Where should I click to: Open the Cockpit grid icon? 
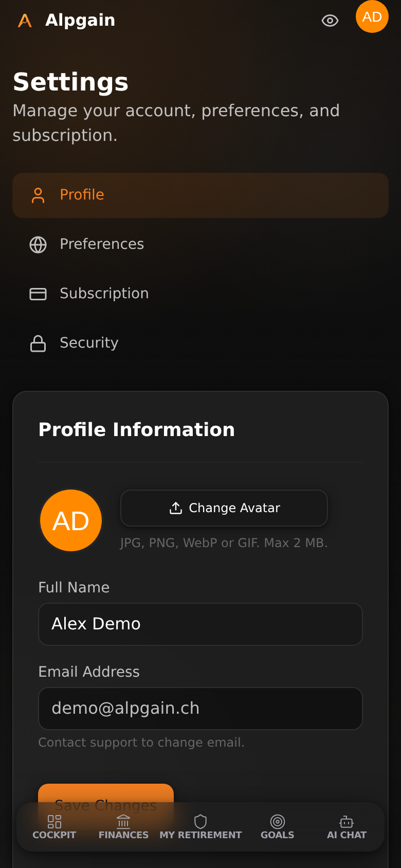54,821
